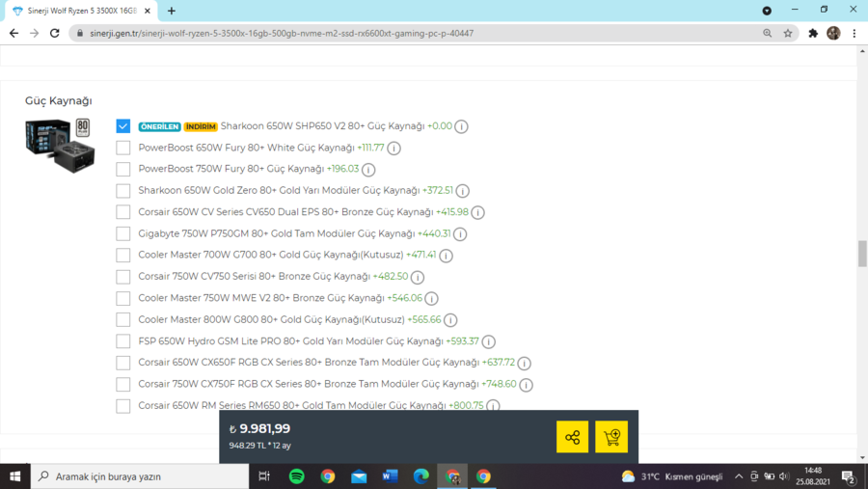The image size is (868, 489).
Task: Uncheck Sharkoon 650W SHP650 V2 power supply
Action: click(x=122, y=126)
